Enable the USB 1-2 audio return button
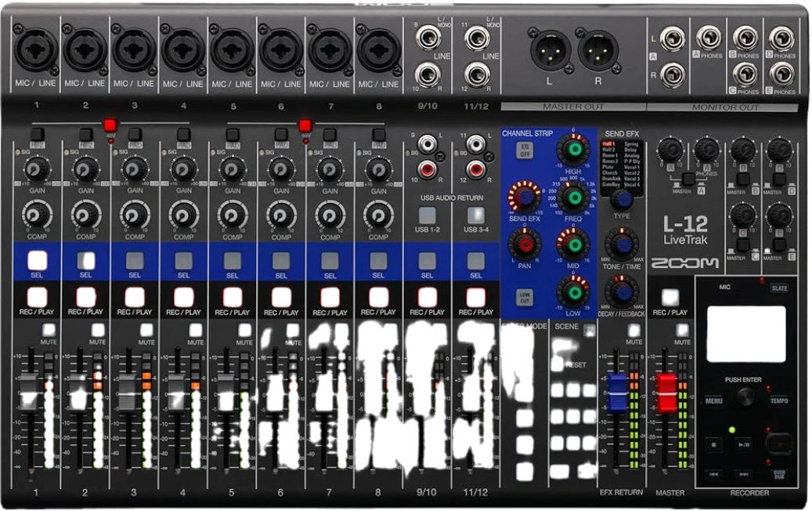Viewport: 812px width, 511px height. (x=428, y=215)
